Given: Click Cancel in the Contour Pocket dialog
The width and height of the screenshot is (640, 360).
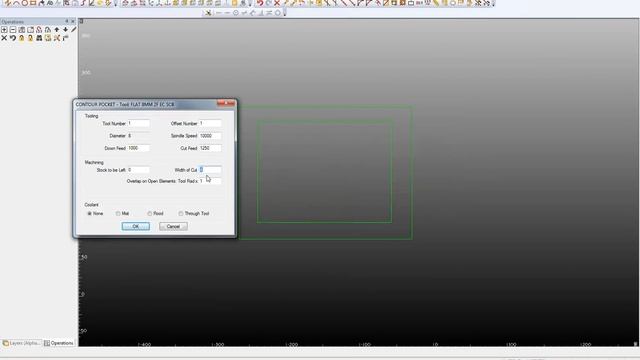Looking at the screenshot, I should 173,226.
